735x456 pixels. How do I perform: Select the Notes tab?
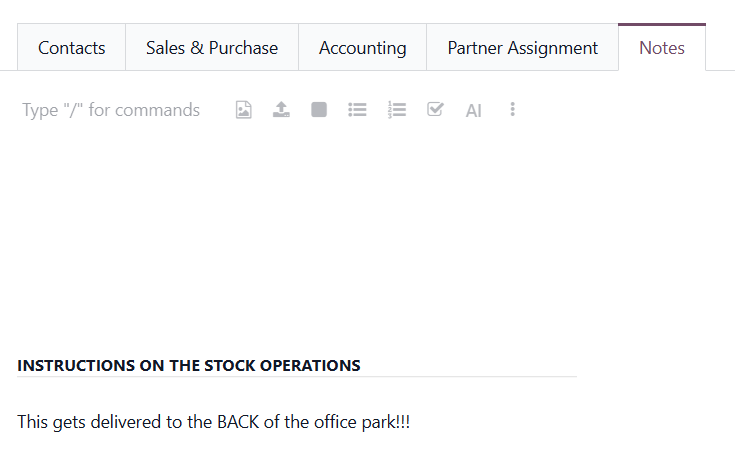tap(662, 48)
